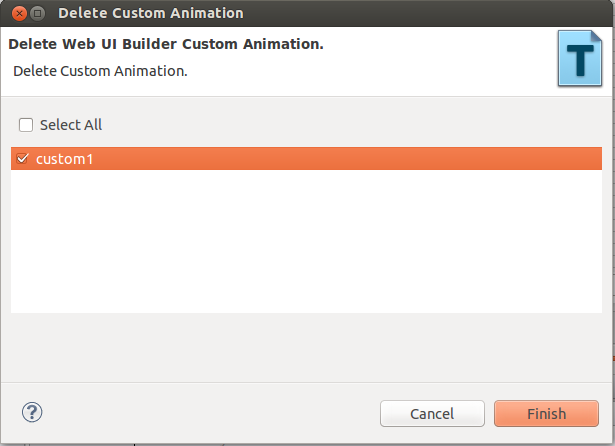Click the gray maximize button in title bar
The image size is (615, 446).
click(x=37, y=14)
